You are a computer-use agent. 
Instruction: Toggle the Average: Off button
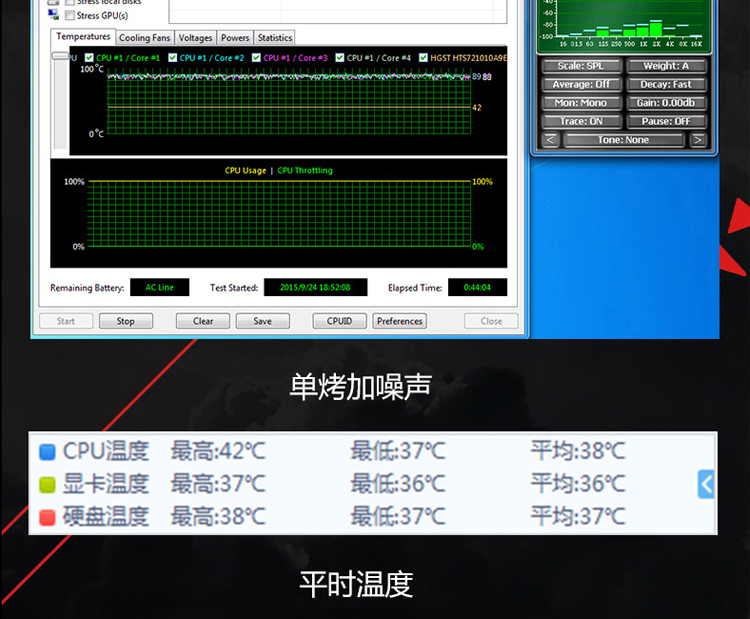coord(581,85)
